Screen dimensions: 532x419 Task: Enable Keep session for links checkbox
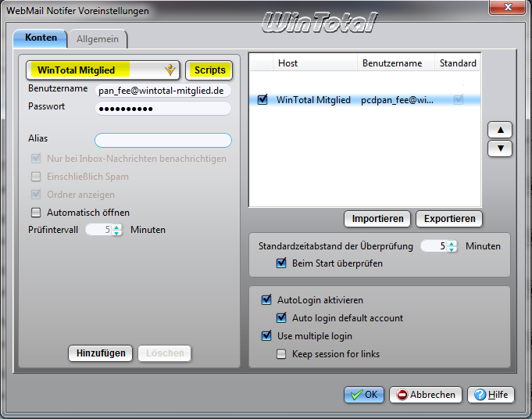pos(281,354)
